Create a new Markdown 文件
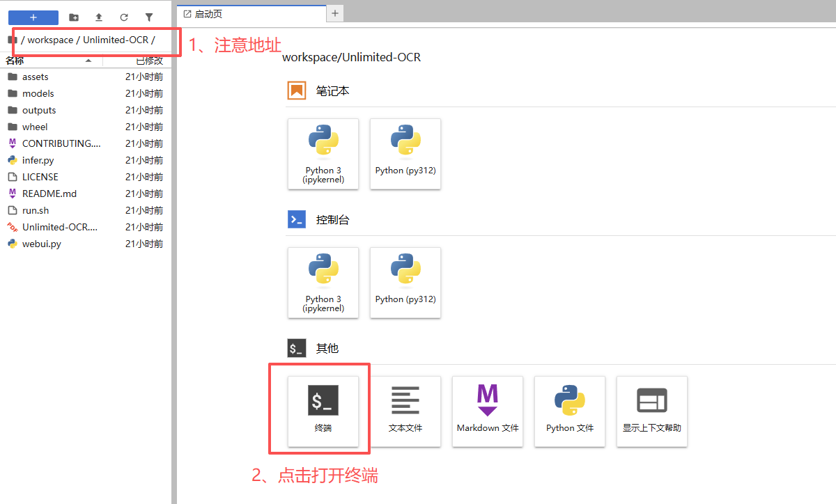Viewport: 836px width, 504px height. (488, 411)
